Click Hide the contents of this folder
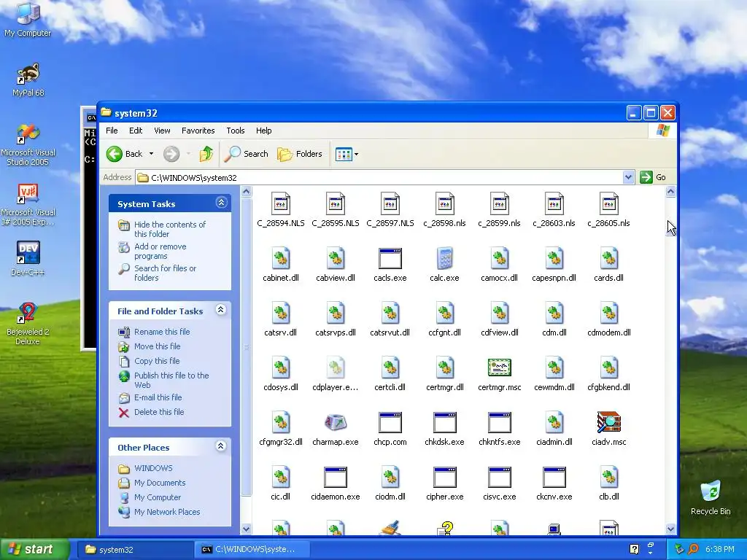 [x=170, y=229]
